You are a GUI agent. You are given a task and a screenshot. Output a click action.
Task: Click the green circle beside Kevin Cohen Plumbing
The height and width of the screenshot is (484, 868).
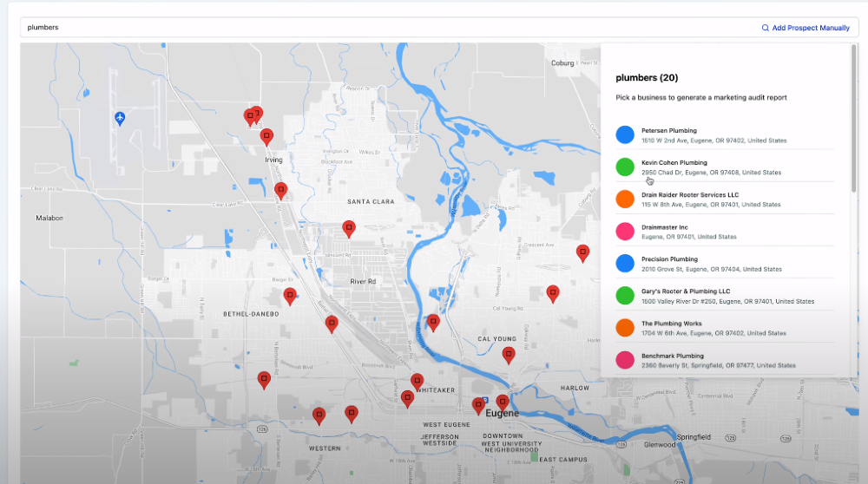[x=625, y=167]
